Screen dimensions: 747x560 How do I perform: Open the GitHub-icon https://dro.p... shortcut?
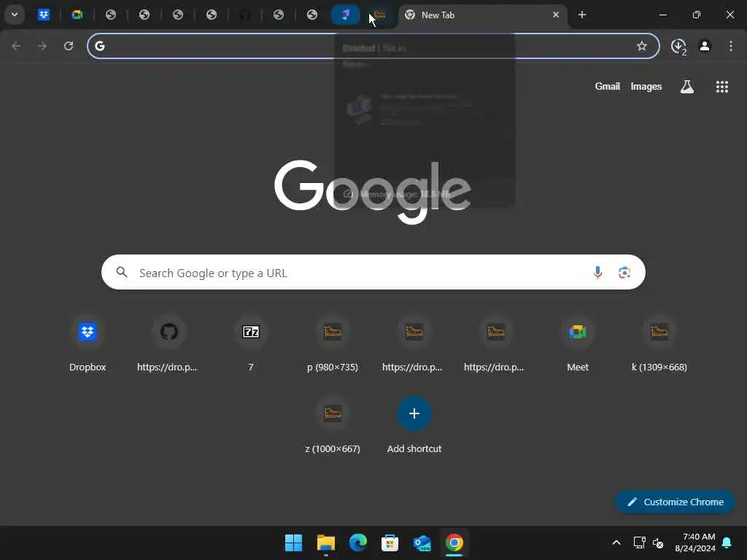(169, 343)
